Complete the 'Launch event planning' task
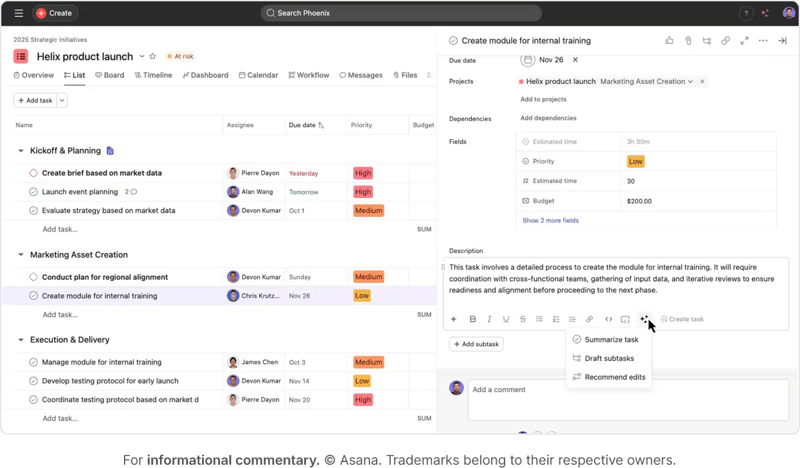The width and height of the screenshot is (800, 468). point(33,192)
